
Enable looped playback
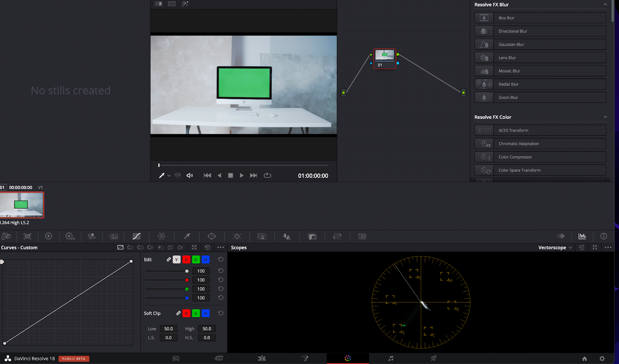[x=267, y=175]
